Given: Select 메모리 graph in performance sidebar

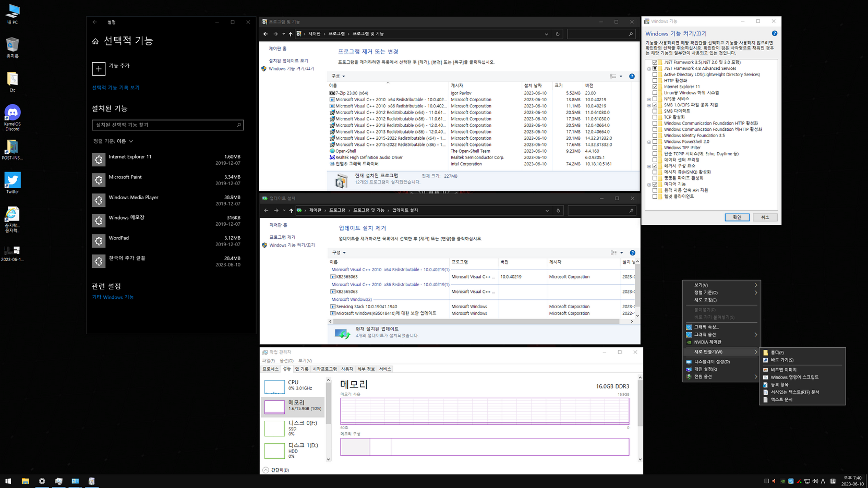Looking at the screenshot, I should (x=293, y=407).
